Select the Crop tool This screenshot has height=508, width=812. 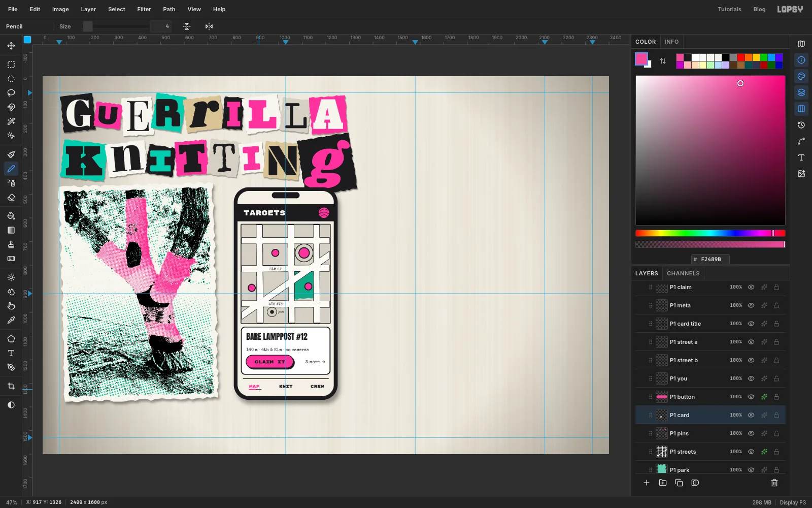pyautogui.click(x=11, y=386)
